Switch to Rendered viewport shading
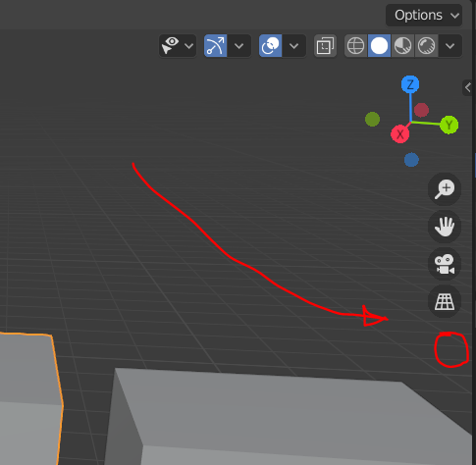 (x=426, y=46)
